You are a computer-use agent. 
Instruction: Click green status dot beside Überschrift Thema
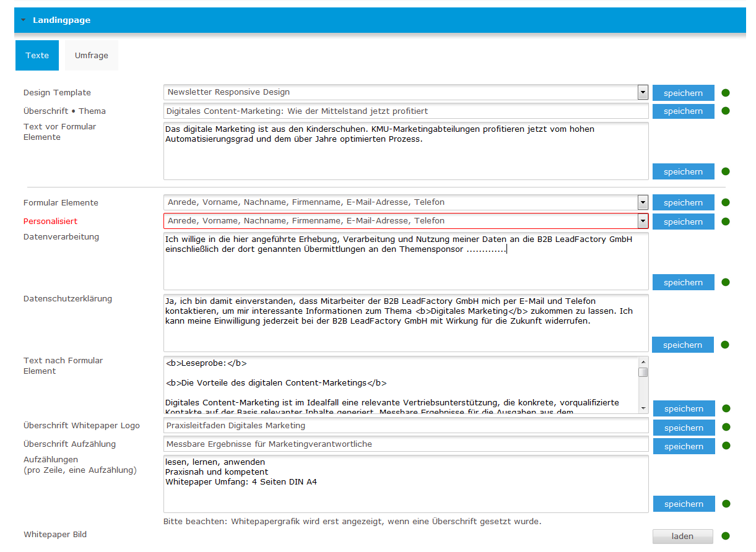click(726, 111)
